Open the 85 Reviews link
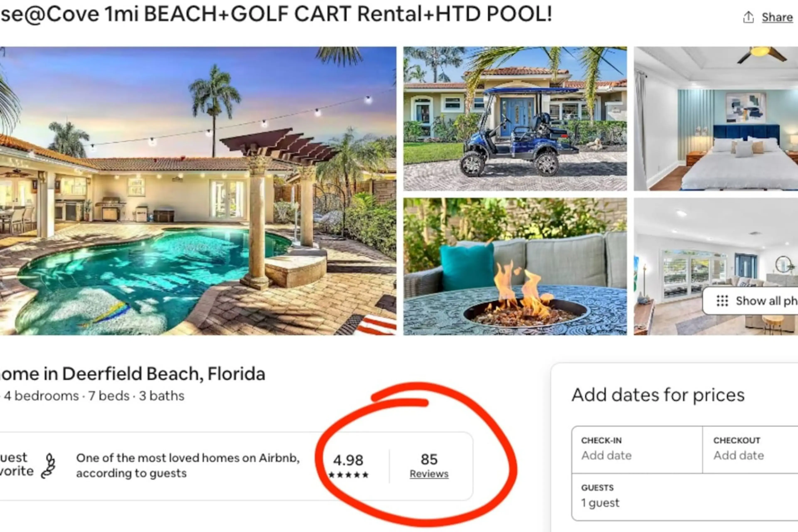This screenshot has height=532, width=798. pyautogui.click(x=429, y=474)
